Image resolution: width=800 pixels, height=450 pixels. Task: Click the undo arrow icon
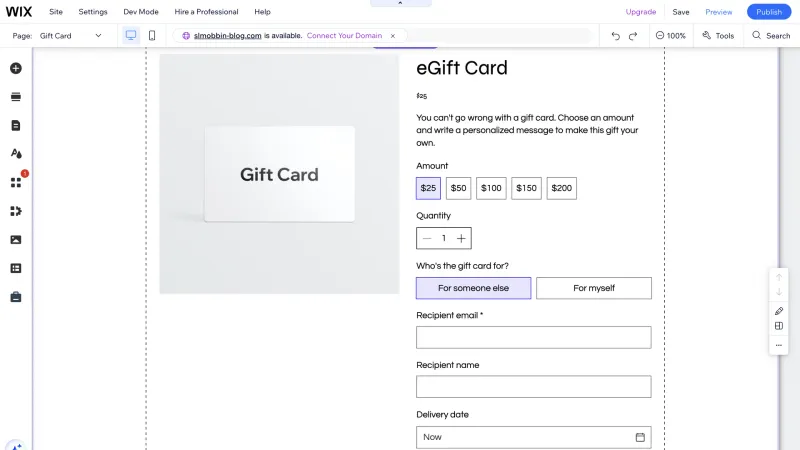coord(616,36)
